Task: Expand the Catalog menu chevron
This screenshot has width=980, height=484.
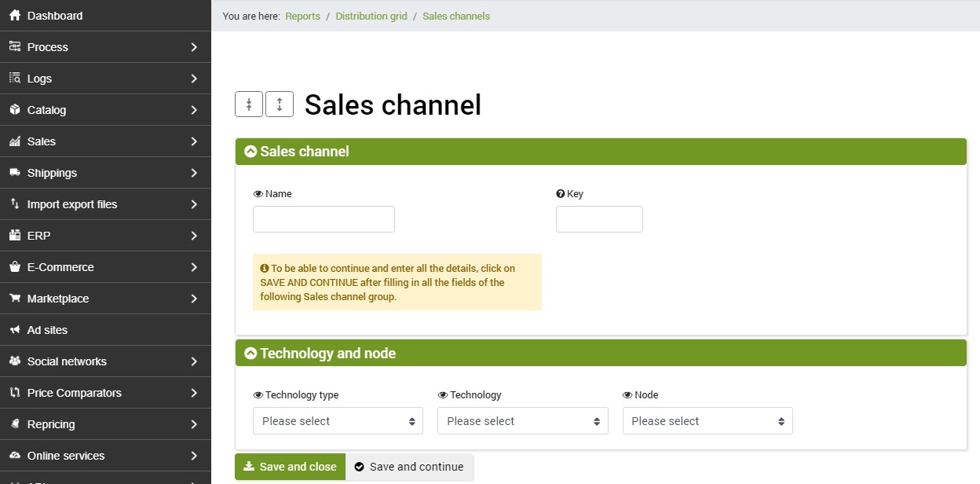Action: coord(194,110)
